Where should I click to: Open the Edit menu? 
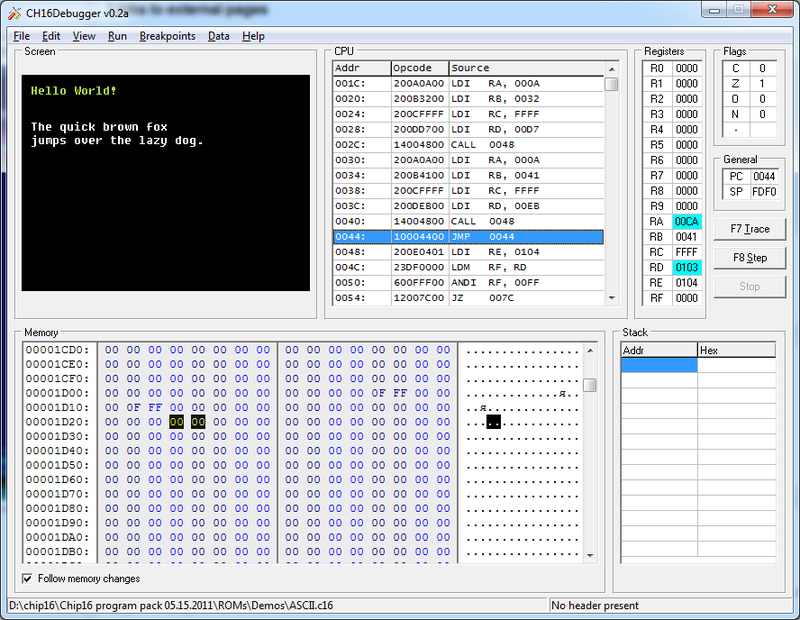51,36
